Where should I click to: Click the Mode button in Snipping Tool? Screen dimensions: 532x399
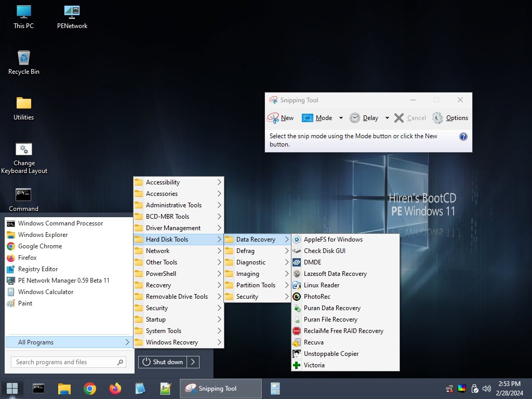[x=317, y=118]
